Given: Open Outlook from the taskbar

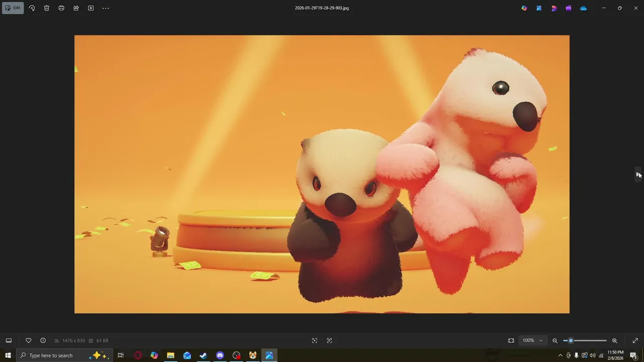Looking at the screenshot, I should pyautogui.click(x=187, y=355).
